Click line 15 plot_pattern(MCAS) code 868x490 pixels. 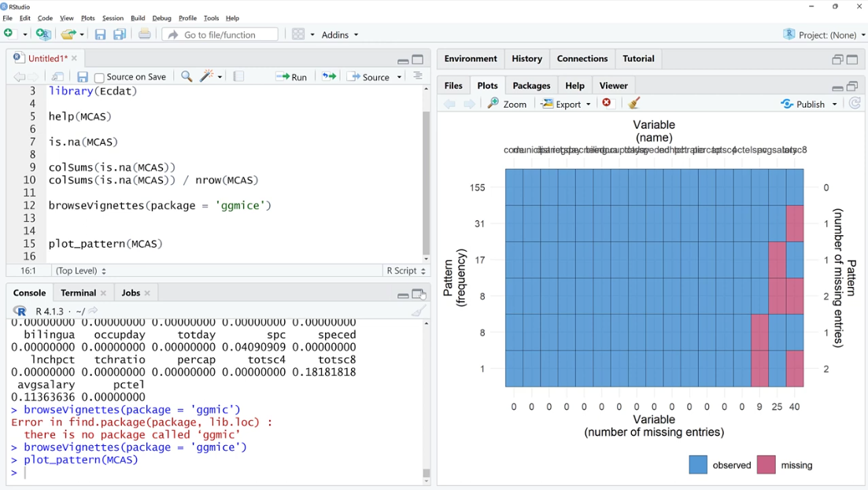click(105, 243)
